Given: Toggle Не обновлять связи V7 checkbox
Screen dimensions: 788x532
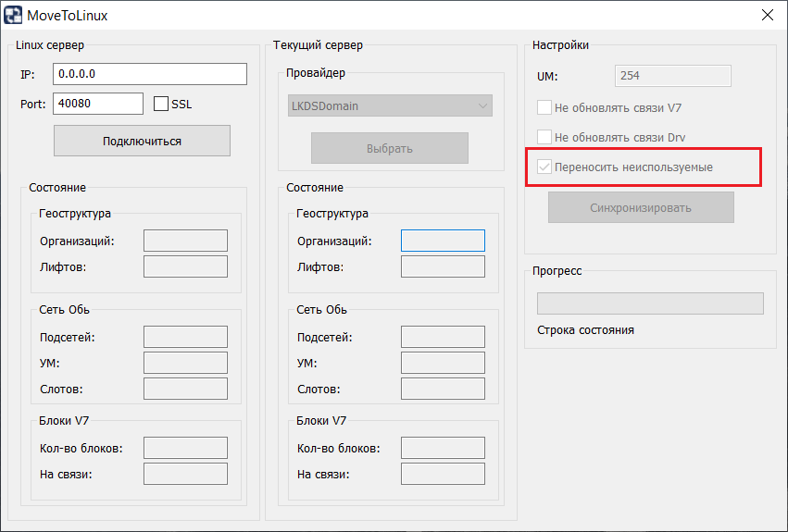Looking at the screenshot, I should [544, 107].
